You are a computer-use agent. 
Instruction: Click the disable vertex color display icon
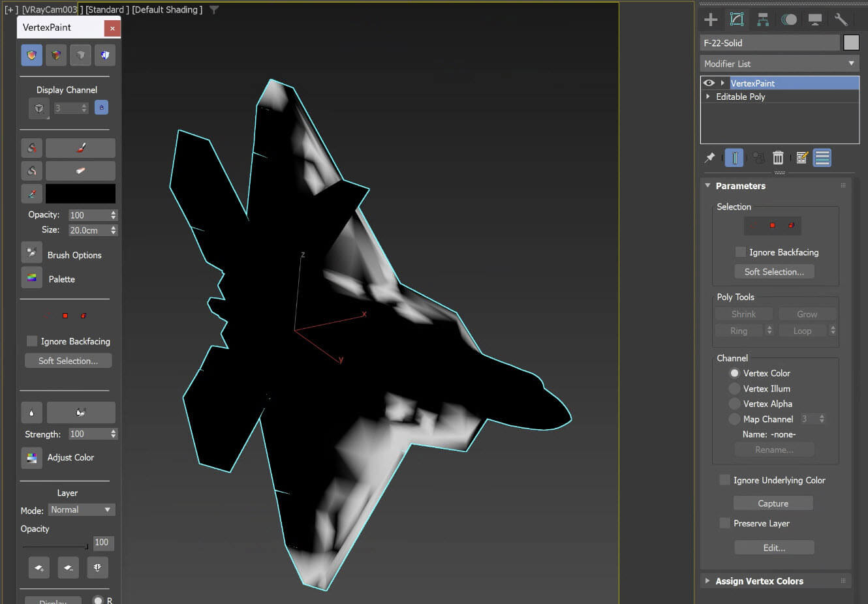coord(80,55)
